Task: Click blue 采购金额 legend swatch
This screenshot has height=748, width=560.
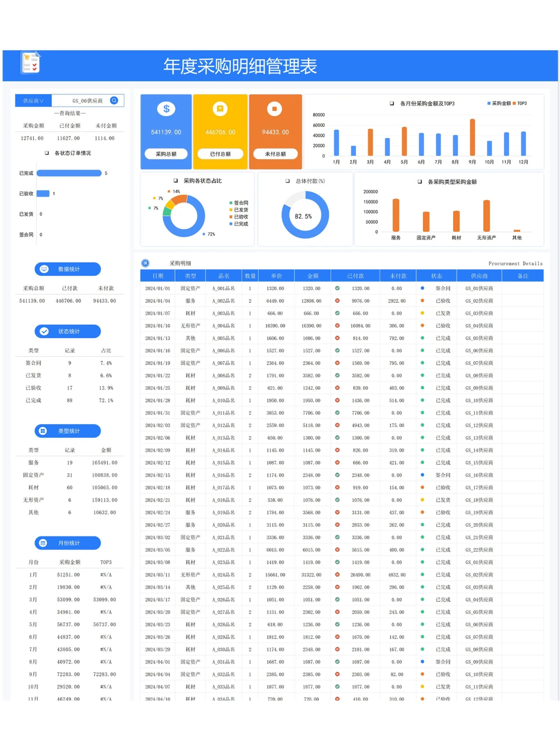Action: pyautogui.click(x=489, y=104)
